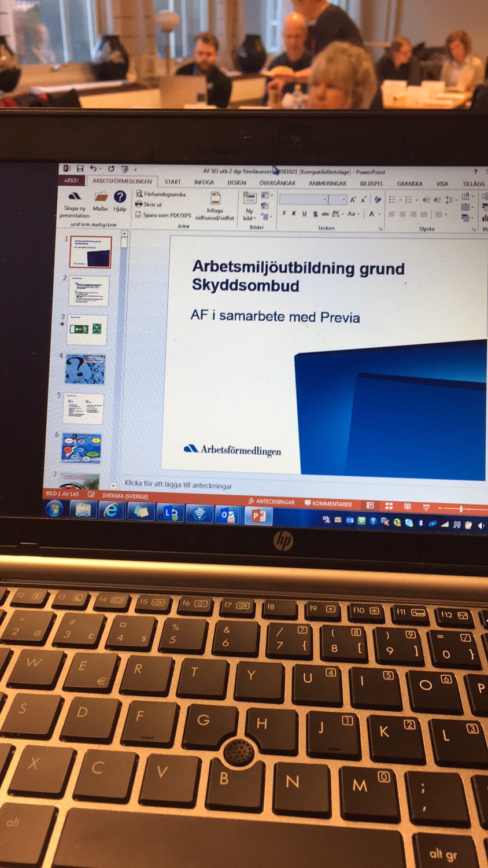Viewport: 488px width, 868px height.
Task: Switch to the START tab
Action: (x=173, y=182)
